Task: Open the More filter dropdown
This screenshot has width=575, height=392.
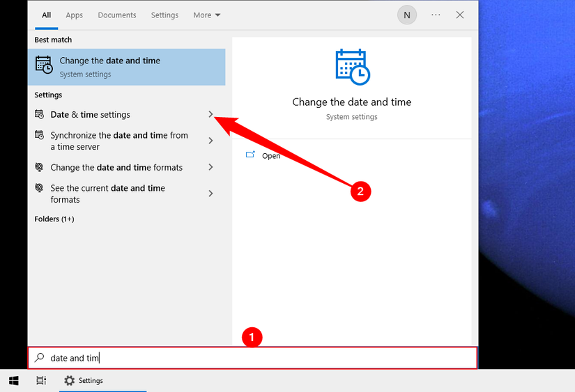Action: (x=207, y=15)
